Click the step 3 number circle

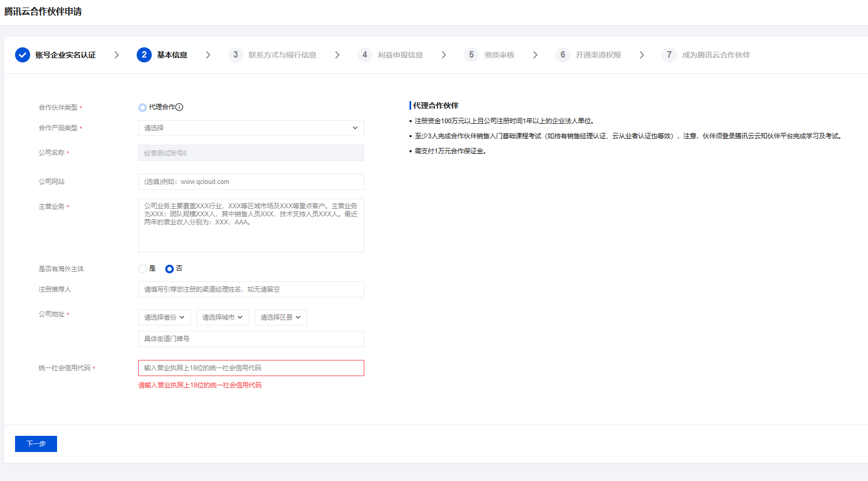tap(236, 55)
